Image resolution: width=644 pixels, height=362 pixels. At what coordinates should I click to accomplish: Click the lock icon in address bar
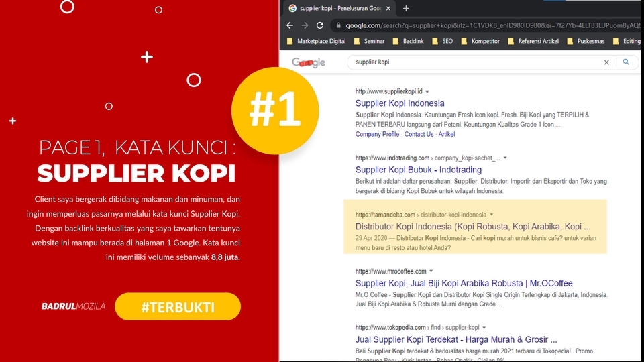tap(338, 25)
